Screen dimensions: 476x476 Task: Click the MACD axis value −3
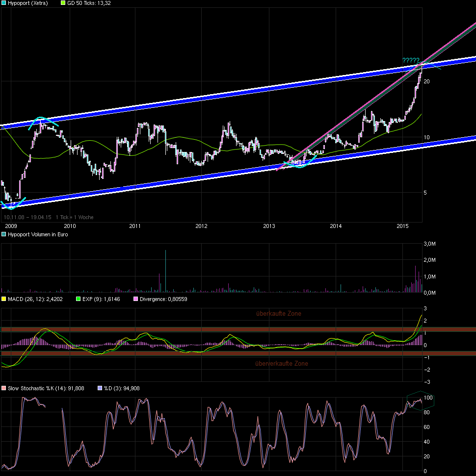[427, 382]
